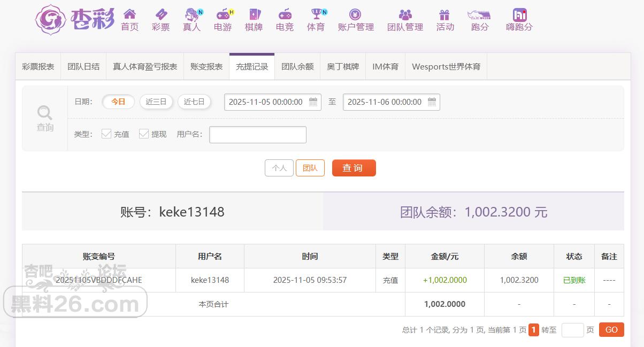Open the 棋牌 card games icon
Screen dimensions: 644x347
254,14
